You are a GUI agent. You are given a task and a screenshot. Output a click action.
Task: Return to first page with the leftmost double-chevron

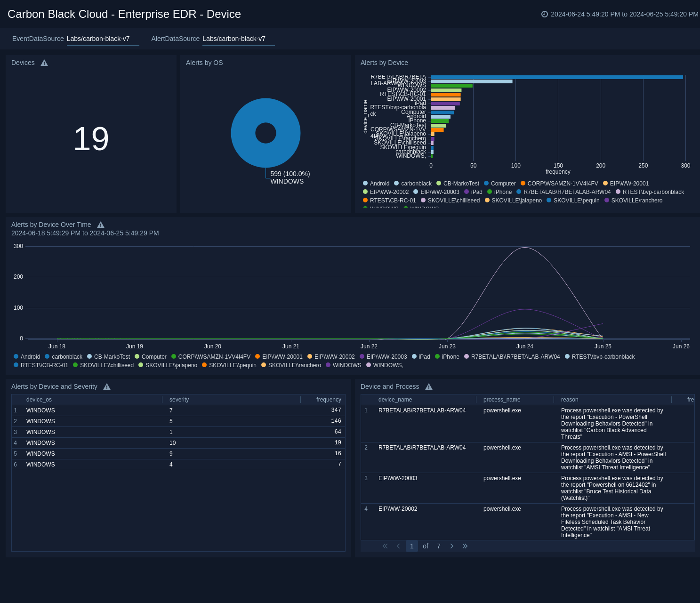pos(385,546)
